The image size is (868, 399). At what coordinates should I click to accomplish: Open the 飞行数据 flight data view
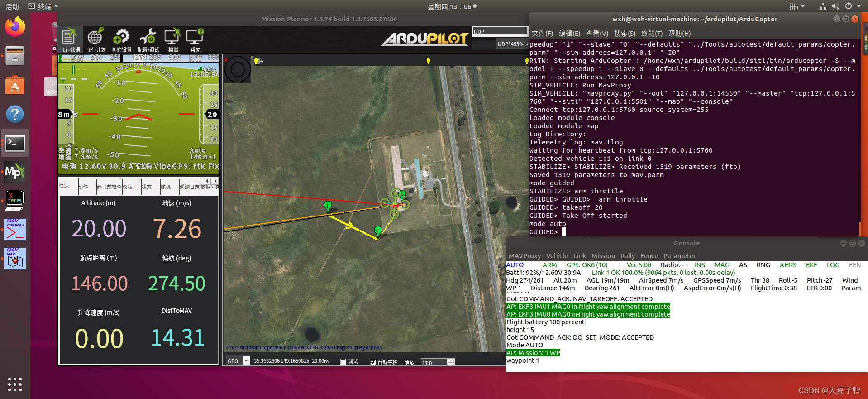70,39
